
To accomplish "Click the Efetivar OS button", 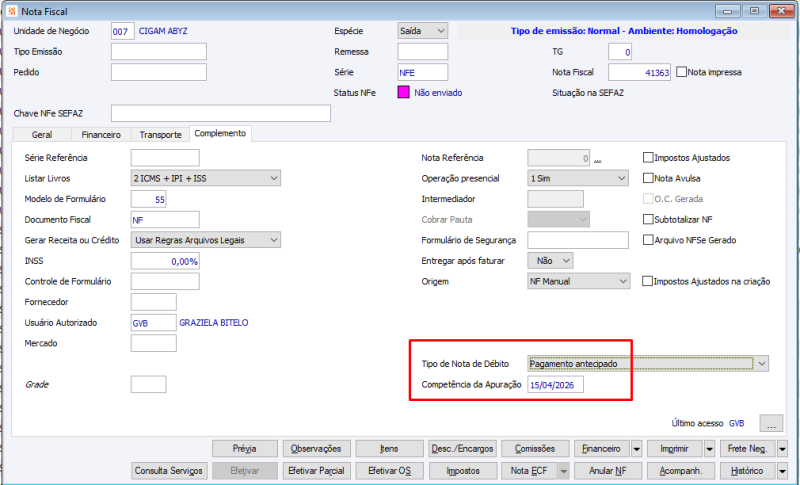I will (x=389, y=471).
